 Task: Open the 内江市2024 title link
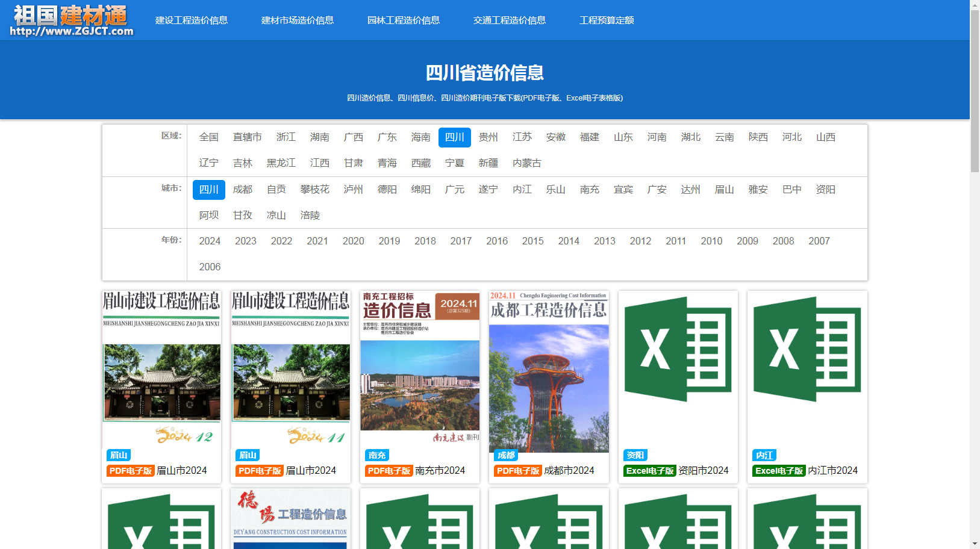click(x=832, y=471)
